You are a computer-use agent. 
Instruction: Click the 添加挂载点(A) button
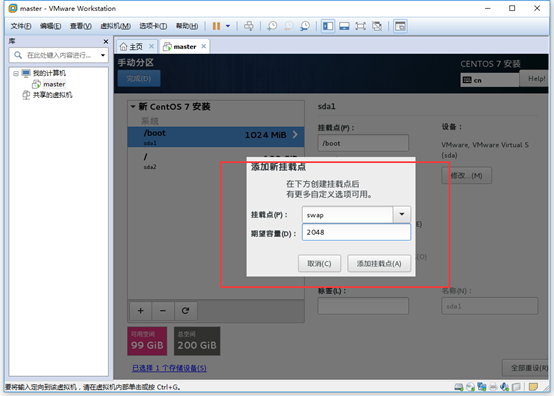point(379,264)
